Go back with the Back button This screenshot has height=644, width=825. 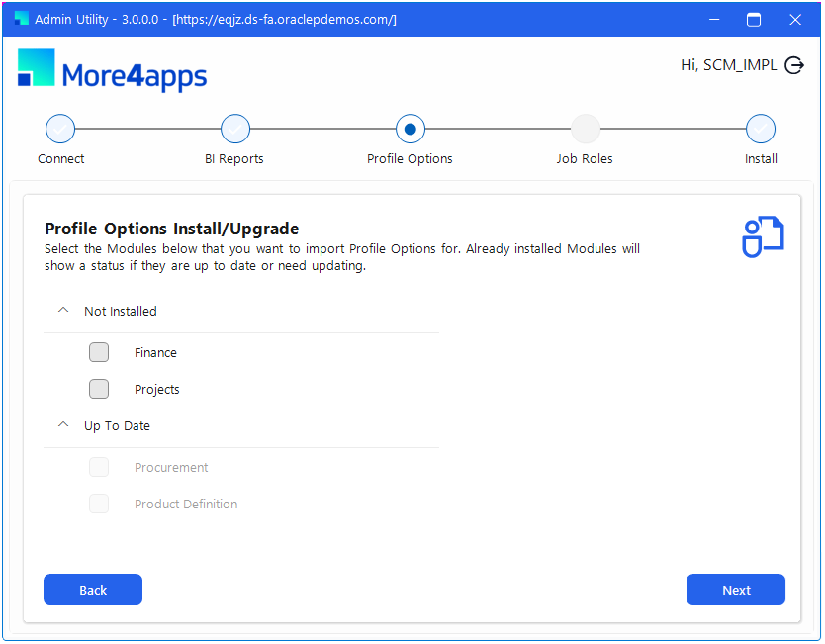pos(93,591)
